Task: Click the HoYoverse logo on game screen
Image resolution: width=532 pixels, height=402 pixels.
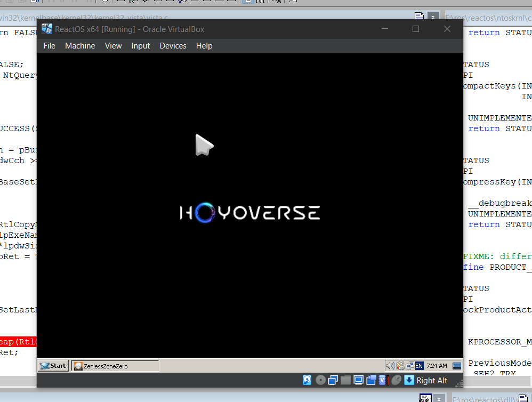Action: pos(250,213)
